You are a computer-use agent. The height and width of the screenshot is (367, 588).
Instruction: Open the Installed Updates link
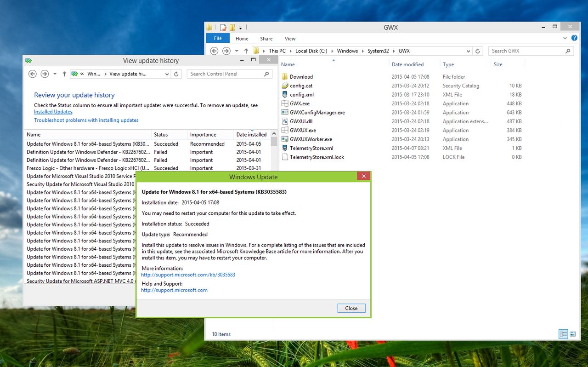[x=53, y=112]
